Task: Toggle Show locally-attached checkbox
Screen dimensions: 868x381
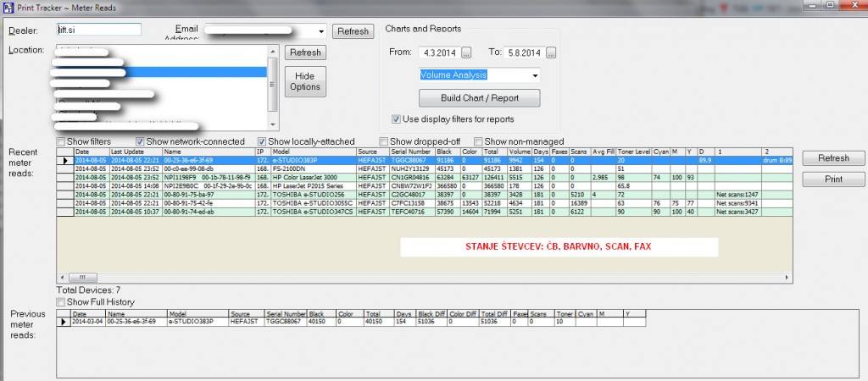Action: pos(262,141)
